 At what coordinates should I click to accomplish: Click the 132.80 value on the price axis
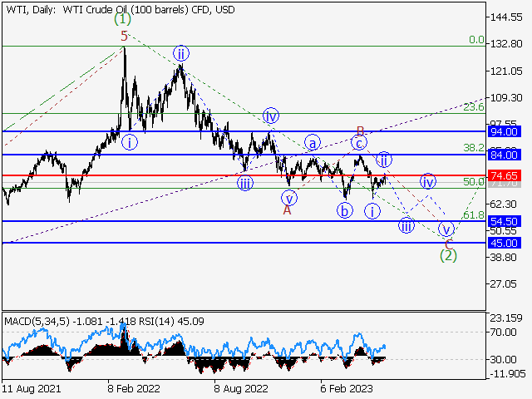click(506, 43)
